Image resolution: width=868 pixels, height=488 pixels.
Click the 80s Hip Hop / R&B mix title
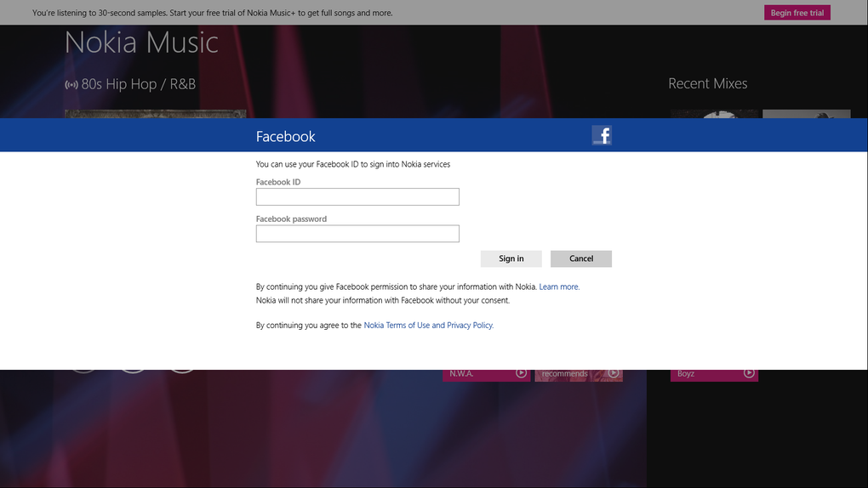pyautogui.click(x=139, y=84)
